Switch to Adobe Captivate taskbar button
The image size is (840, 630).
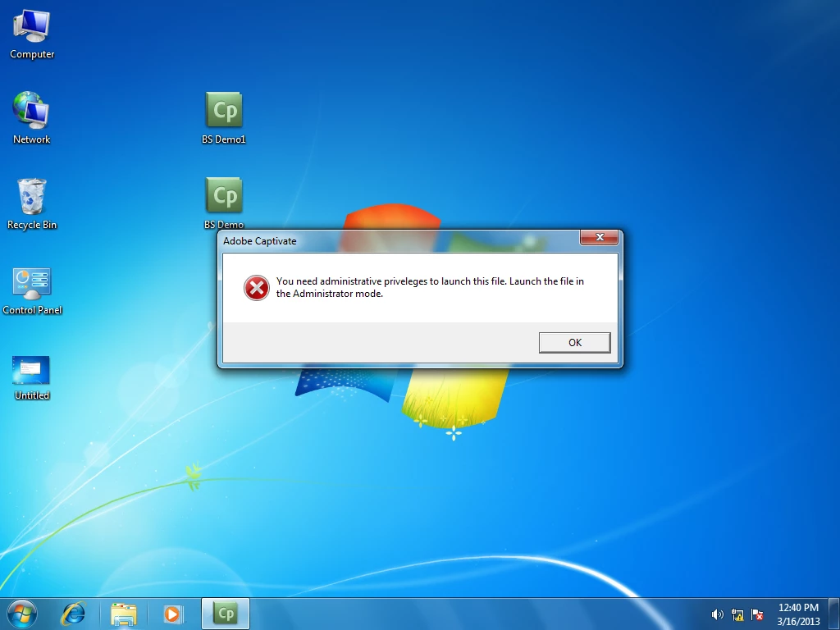coord(226,614)
